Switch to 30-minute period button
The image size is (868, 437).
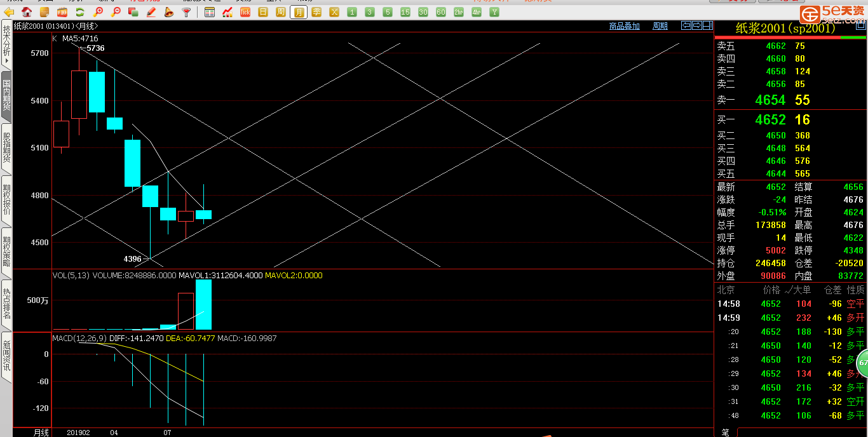coord(423,12)
